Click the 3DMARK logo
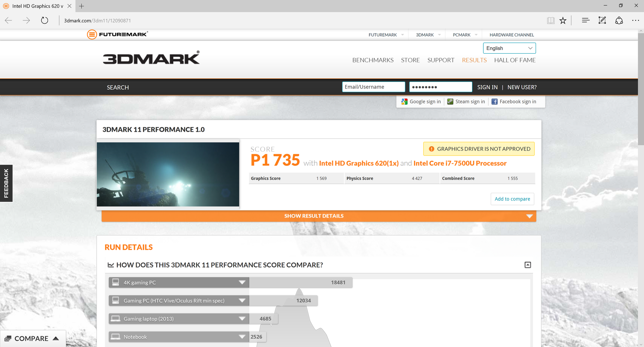The width and height of the screenshot is (644, 347). point(151,58)
